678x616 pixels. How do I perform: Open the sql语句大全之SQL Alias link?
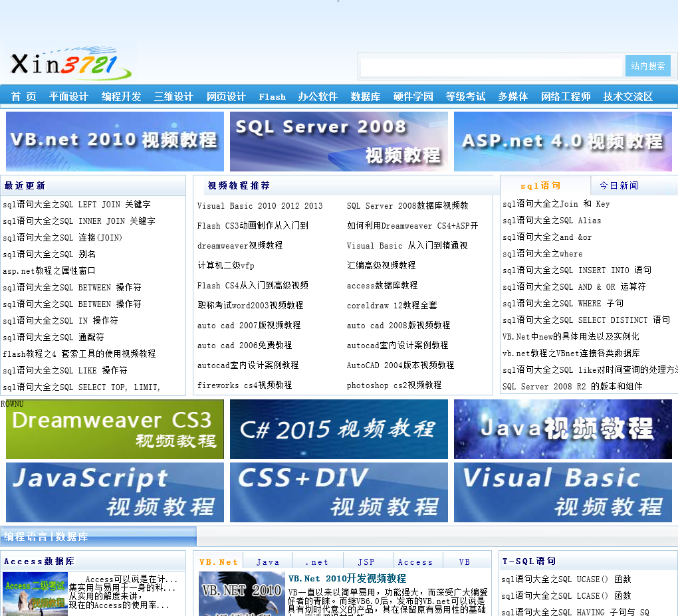click(x=552, y=221)
